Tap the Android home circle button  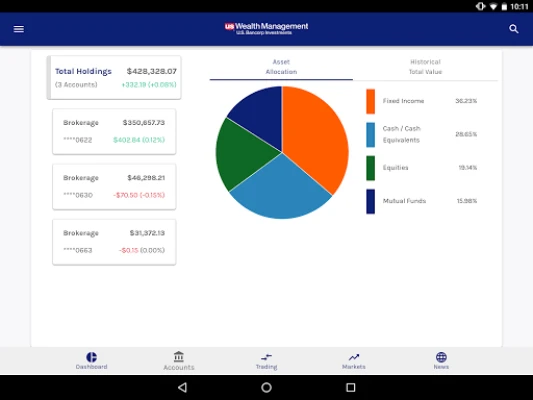[266, 387]
